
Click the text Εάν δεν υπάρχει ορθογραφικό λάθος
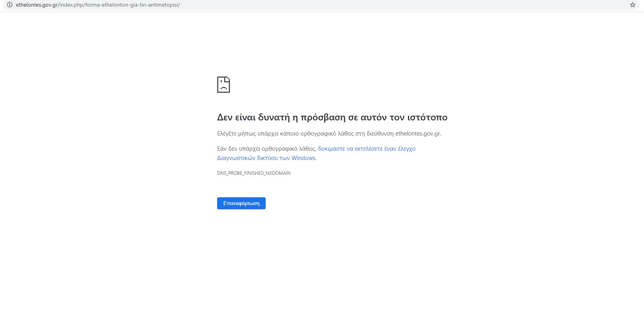tap(266, 149)
